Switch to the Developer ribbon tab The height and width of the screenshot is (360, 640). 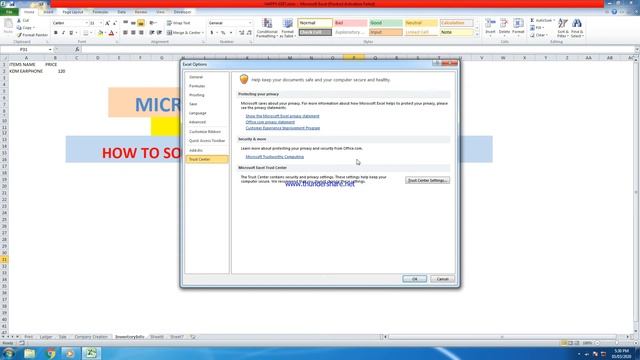point(182,12)
